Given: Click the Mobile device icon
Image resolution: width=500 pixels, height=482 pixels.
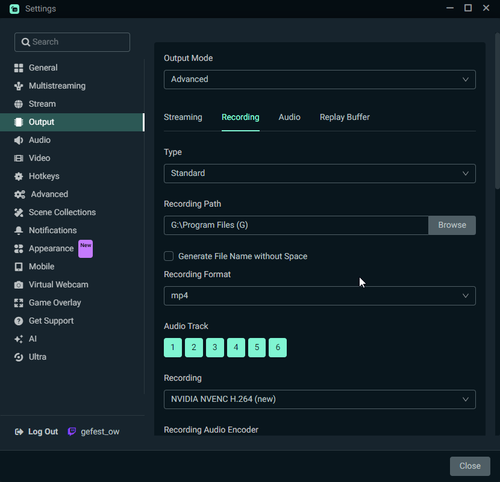Looking at the screenshot, I should pos(19,267).
